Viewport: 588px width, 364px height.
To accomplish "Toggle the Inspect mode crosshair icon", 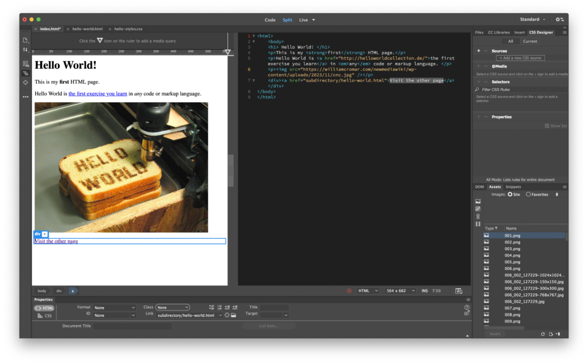I will [x=25, y=83].
